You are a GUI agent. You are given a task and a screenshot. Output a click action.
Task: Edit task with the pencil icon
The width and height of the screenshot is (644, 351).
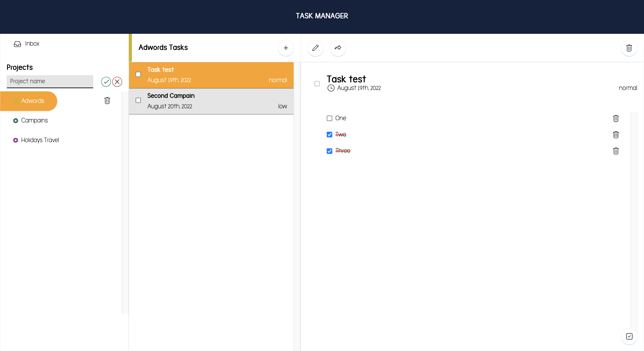click(x=315, y=48)
